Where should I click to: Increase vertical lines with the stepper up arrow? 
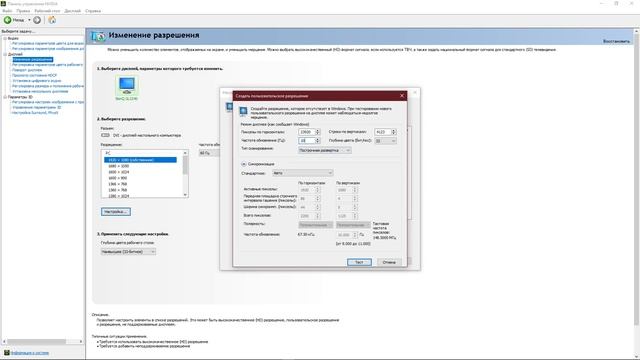394,131
